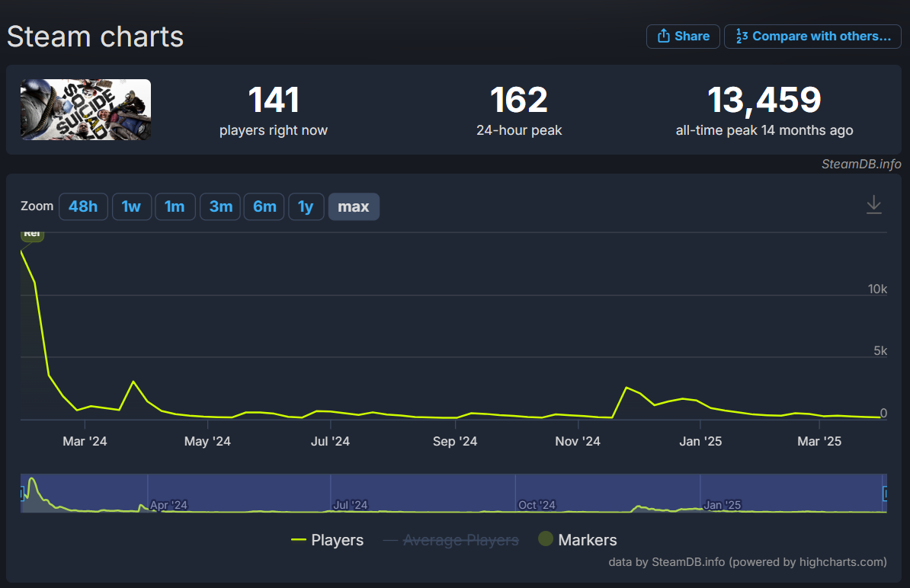Click left handle of range navigator
The width and height of the screenshot is (910, 588).
pyautogui.click(x=22, y=494)
